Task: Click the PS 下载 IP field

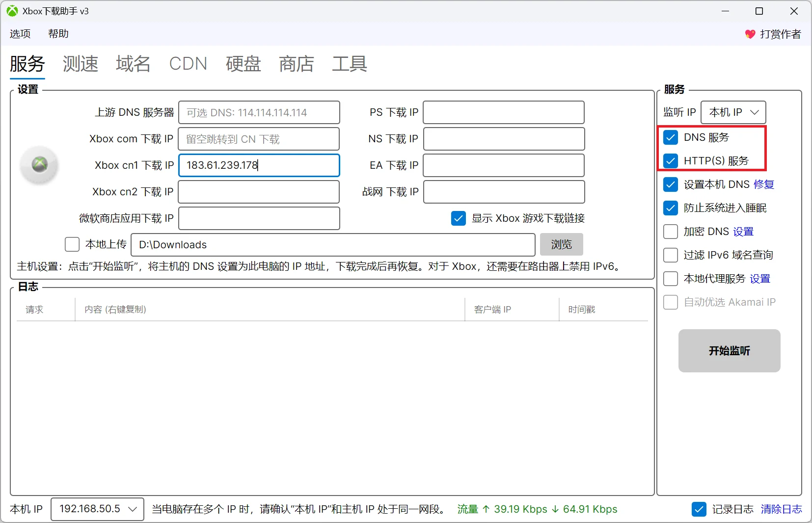Action: (504, 112)
